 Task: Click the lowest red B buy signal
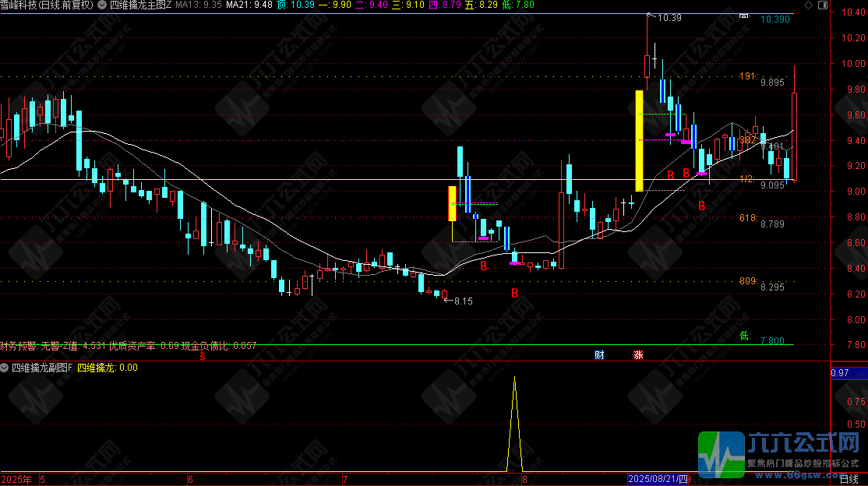pos(514,293)
